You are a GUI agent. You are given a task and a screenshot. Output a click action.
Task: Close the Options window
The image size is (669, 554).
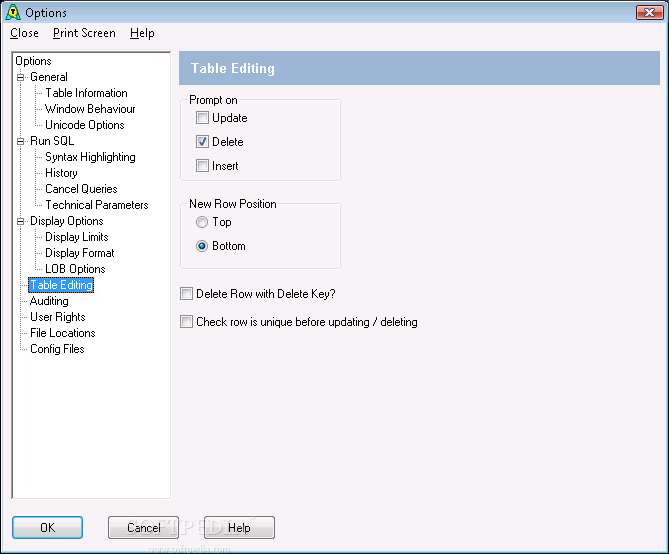(x=649, y=12)
